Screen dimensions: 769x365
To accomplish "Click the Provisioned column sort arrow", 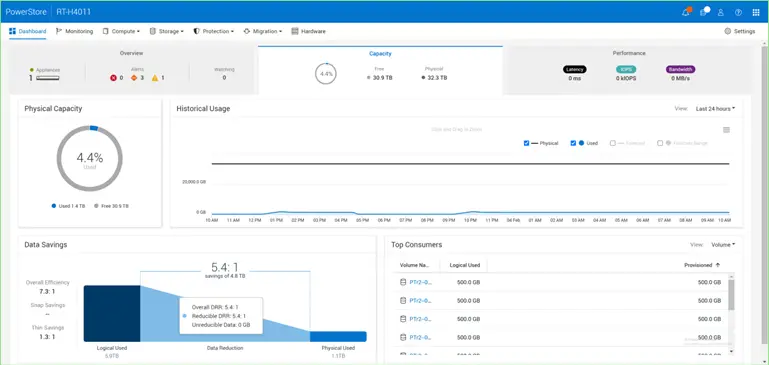I will point(718,265).
